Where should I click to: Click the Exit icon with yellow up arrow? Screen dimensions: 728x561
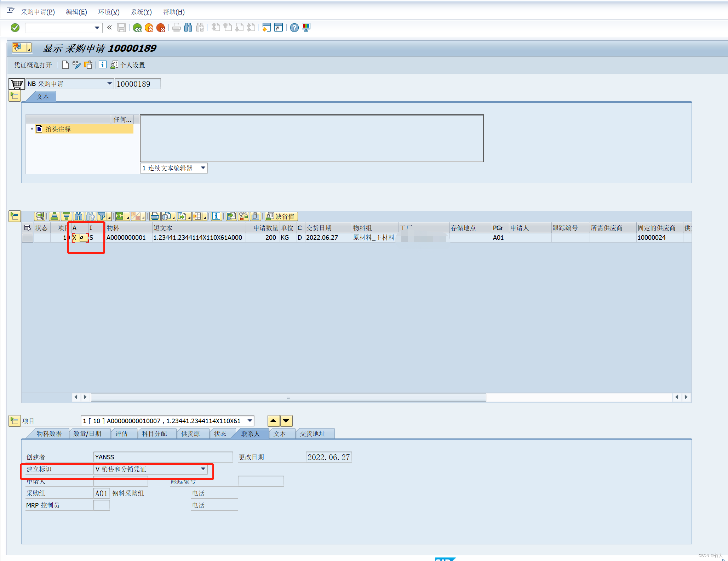149,28
